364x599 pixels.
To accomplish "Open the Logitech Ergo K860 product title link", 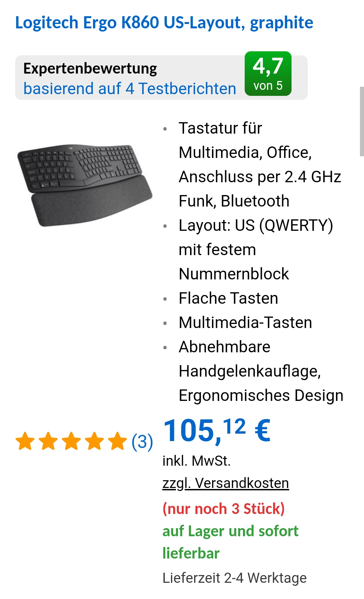I will pos(164,23).
